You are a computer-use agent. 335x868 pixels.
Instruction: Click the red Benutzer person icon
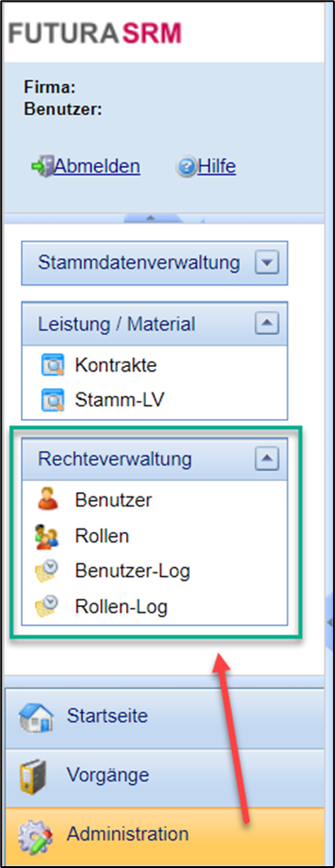coord(47,500)
